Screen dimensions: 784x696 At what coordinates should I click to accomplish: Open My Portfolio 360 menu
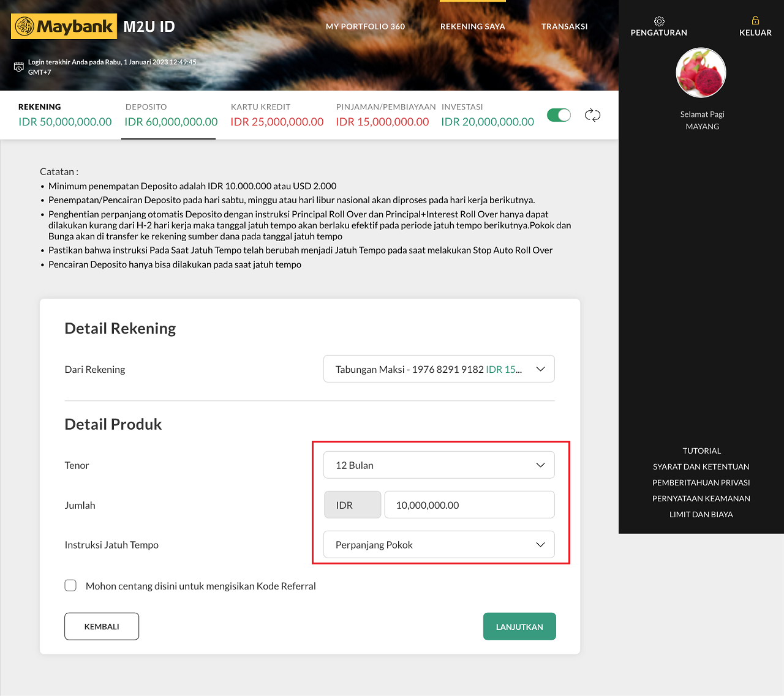click(365, 26)
